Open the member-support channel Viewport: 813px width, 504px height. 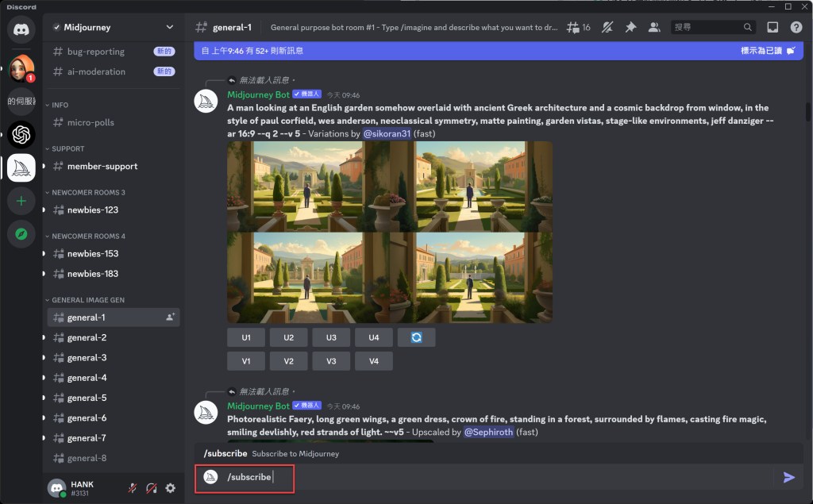102,166
